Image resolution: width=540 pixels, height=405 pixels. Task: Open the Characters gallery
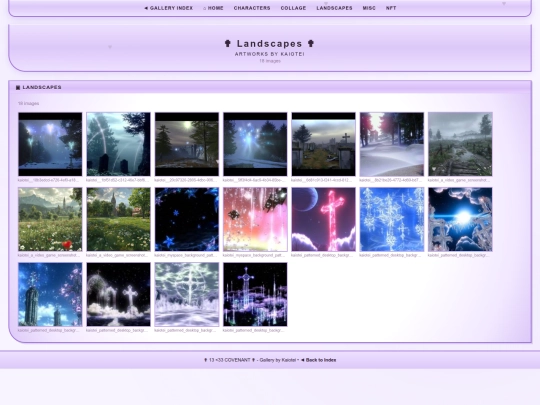[x=252, y=8]
